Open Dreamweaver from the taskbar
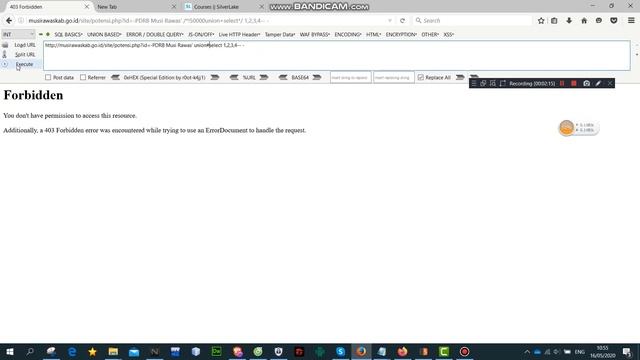This screenshot has height=360, width=640. point(216,351)
